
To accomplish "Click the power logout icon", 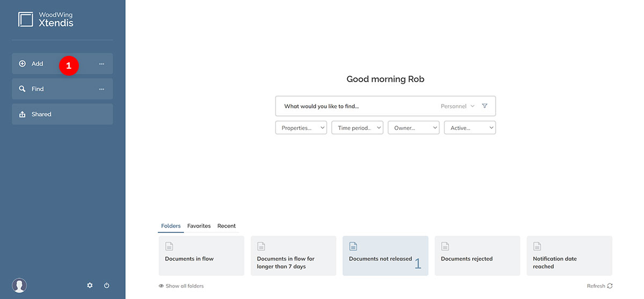I will point(107,286).
